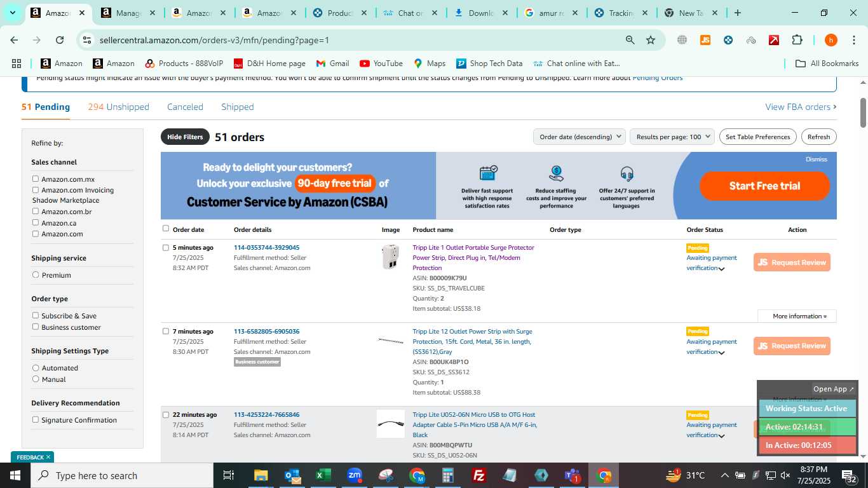The width and height of the screenshot is (868, 488).
Task: Select the Manual shipping settings radio
Action: point(36,379)
